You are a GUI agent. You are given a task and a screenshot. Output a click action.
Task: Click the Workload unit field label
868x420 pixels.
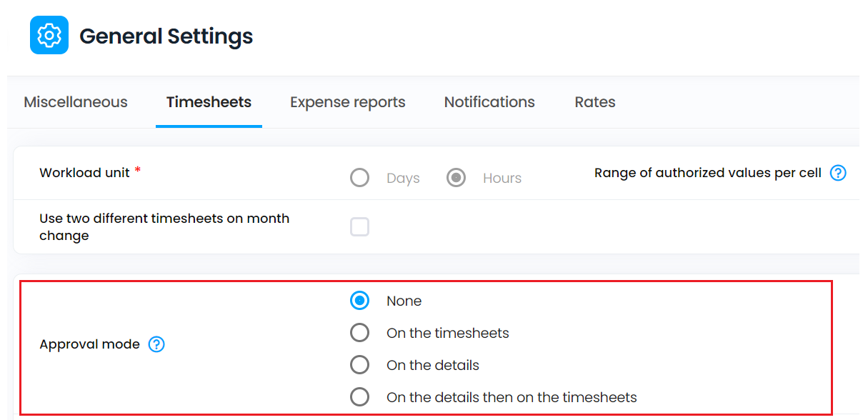click(85, 173)
